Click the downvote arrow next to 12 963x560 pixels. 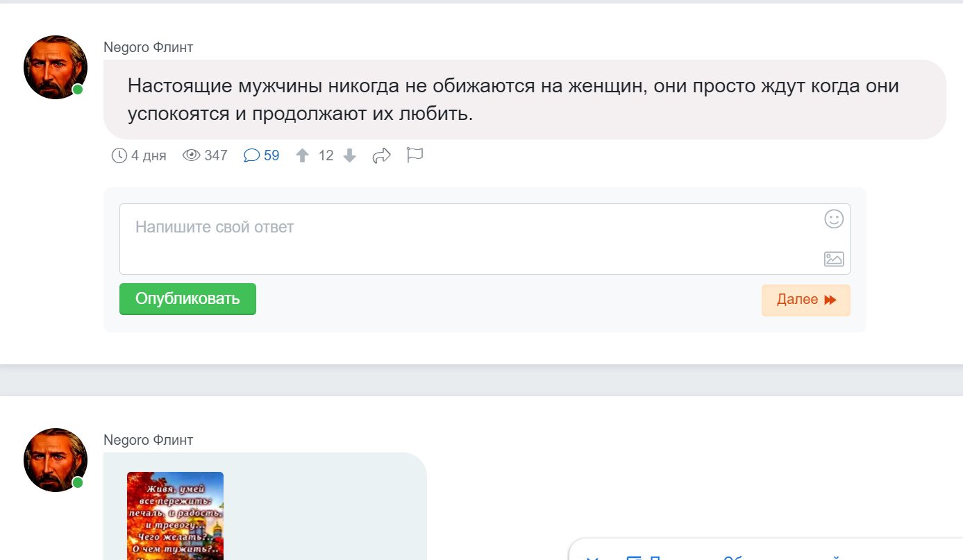pos(350,156)
